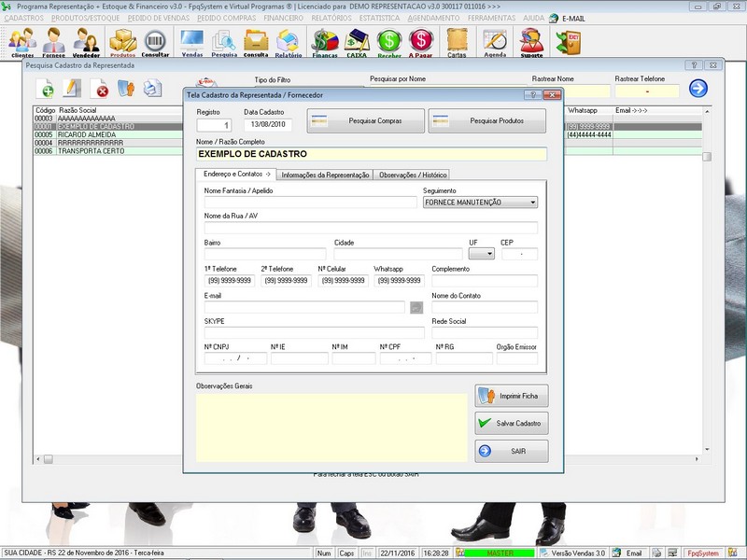The image size is (747, 560).
Task: Click the Observações Gerais text area
Action: pos(331,427)
